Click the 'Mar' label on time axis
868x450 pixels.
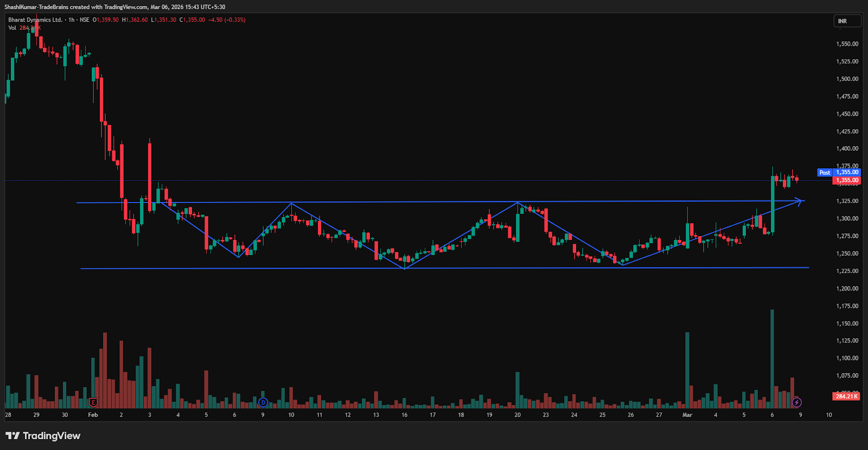pyautogui.click(x=687, y=415)
